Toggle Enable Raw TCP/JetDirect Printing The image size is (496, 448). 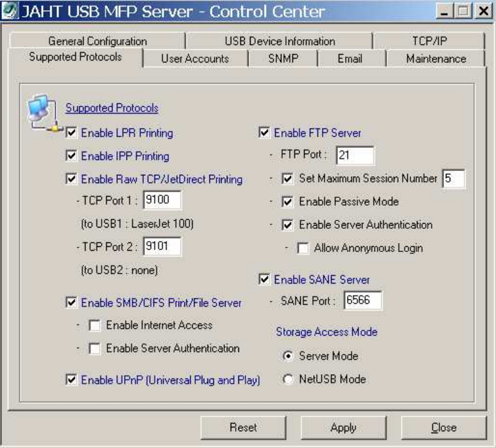click(x=71, y=179)
